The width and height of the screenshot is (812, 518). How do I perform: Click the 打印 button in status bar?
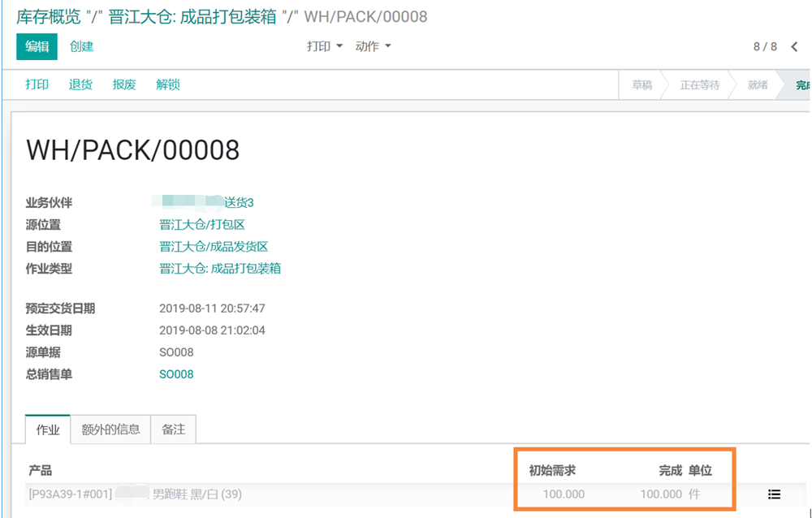click(x=37, y=84)
